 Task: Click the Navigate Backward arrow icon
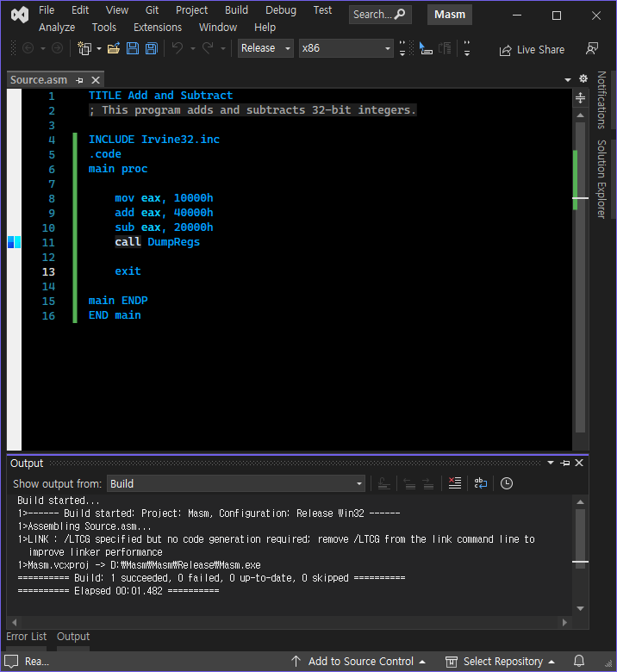point(28,48)
